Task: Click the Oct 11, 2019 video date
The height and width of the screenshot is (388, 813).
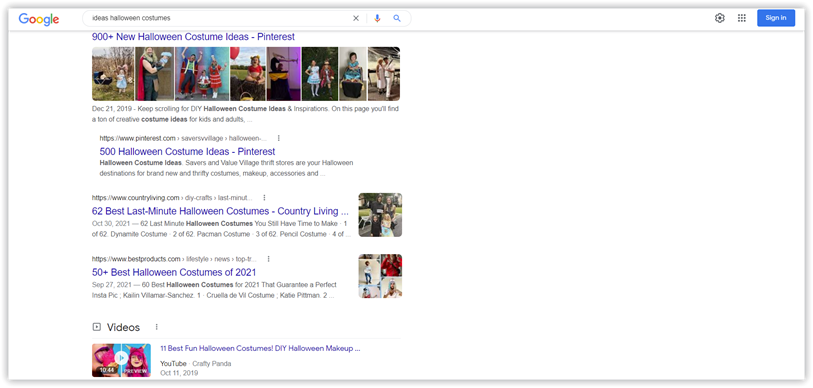Action: point(179,373)
